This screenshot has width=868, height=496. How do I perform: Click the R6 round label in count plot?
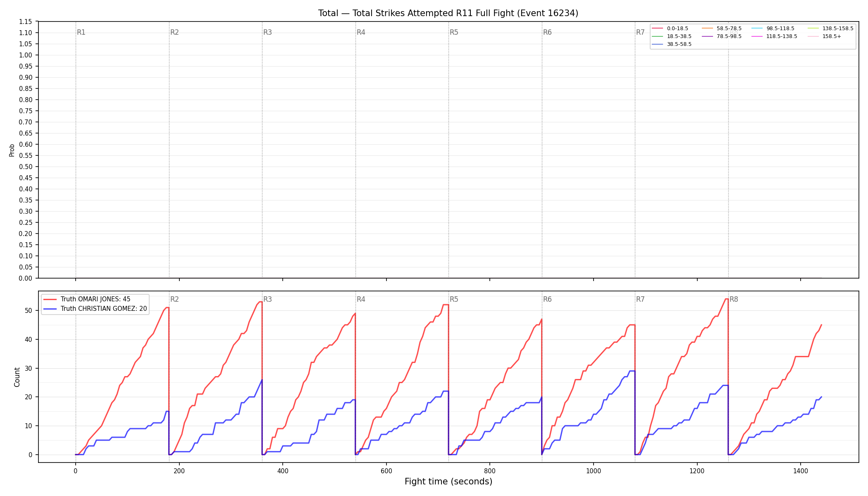[548, 299]
